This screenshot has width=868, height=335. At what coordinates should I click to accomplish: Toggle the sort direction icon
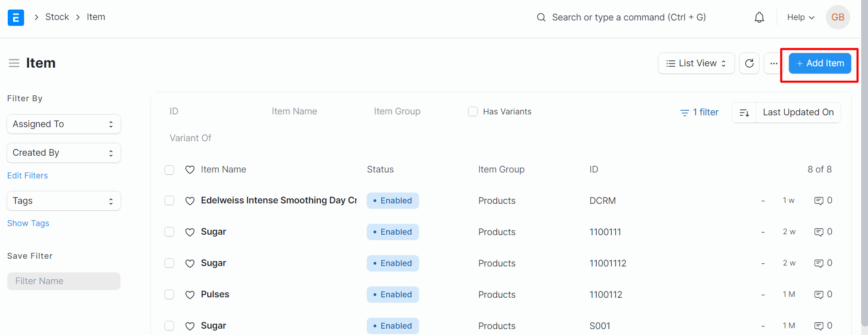tap(744, 113)
